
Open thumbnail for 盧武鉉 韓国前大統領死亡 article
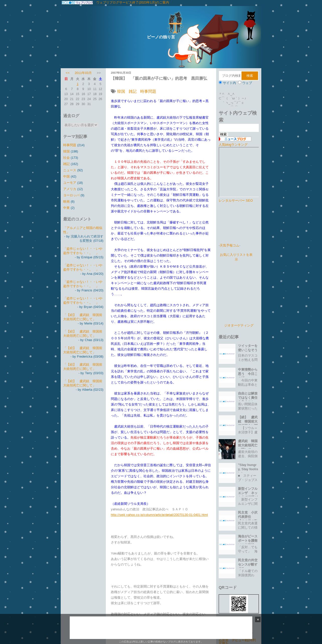pyautogui.click(x=227, y=449)
